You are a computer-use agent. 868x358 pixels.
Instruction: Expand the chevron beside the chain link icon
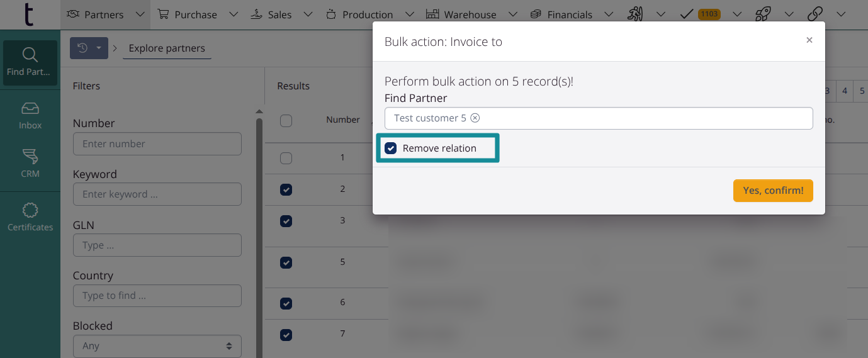click(840, 14)
